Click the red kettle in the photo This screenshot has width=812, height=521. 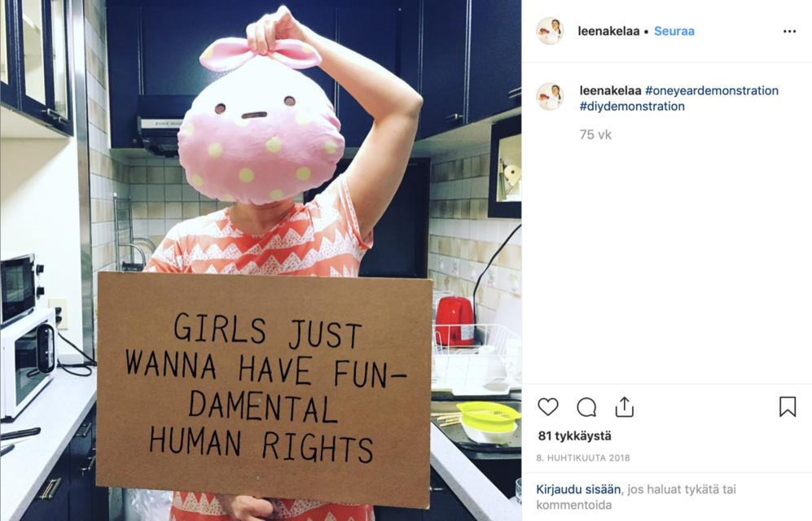454,322
